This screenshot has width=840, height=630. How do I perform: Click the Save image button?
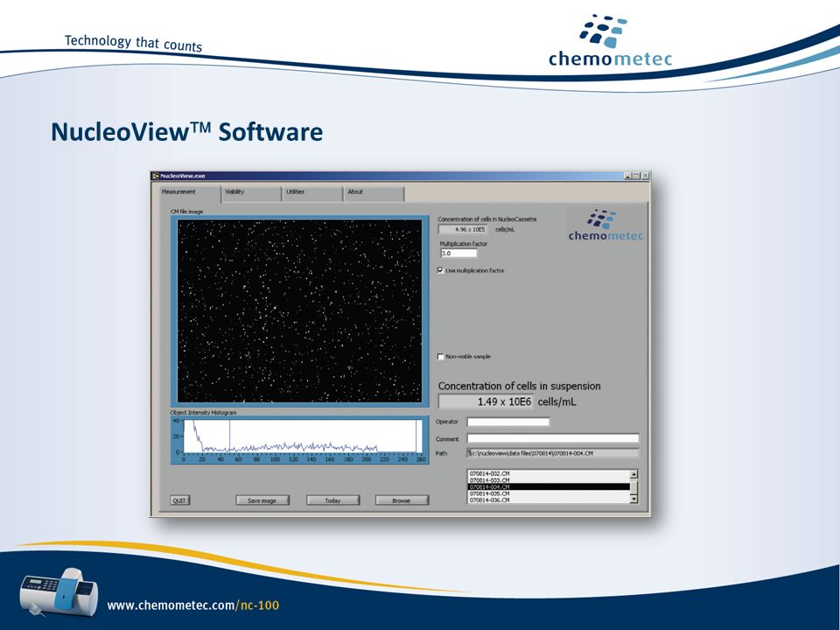coord(262,500)
